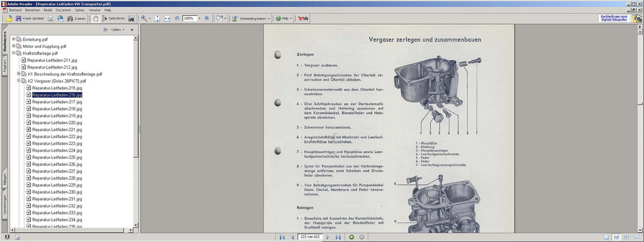
Task: Click the Email globe icon
Action: click(x=60, y=18)
